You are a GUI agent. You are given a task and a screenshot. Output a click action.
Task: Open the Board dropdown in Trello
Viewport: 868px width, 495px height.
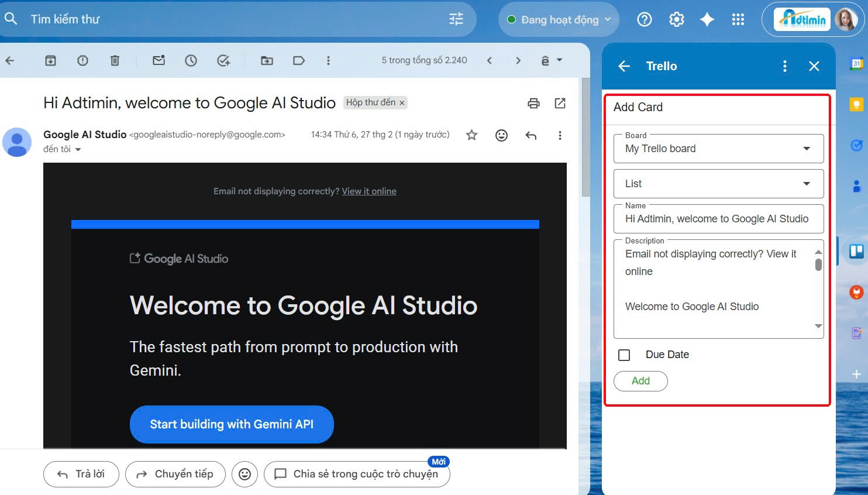coord(718,149)
